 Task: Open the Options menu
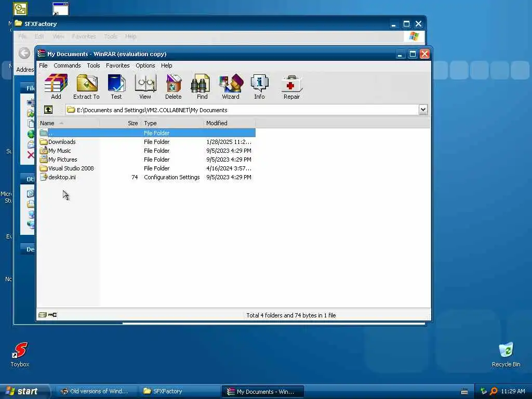click(145, 65)
